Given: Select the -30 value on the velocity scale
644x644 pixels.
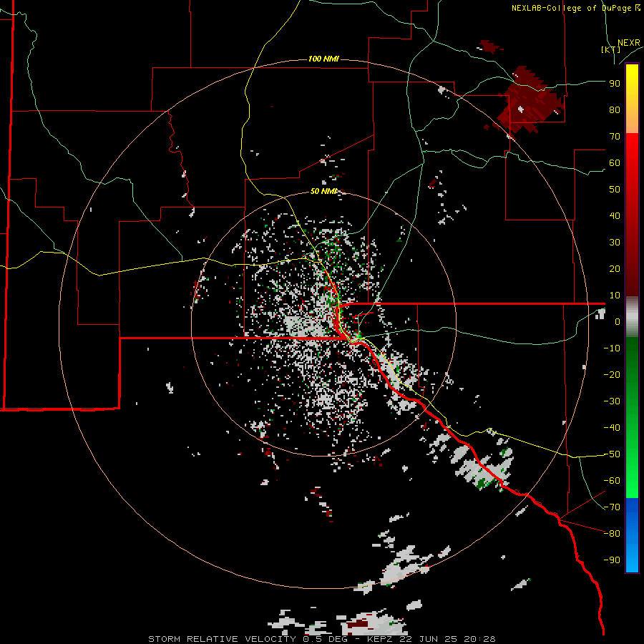Looking at the screenshot, I should (612, 401).
